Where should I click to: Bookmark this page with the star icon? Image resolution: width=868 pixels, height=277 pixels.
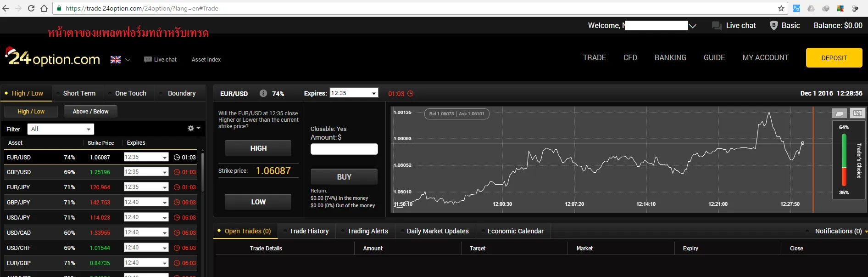[781, 8]
